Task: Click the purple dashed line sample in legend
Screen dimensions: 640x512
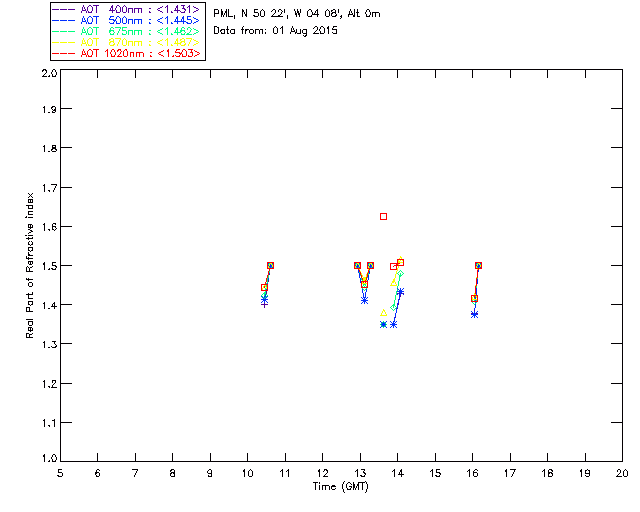Action: [x=64, y=10]
